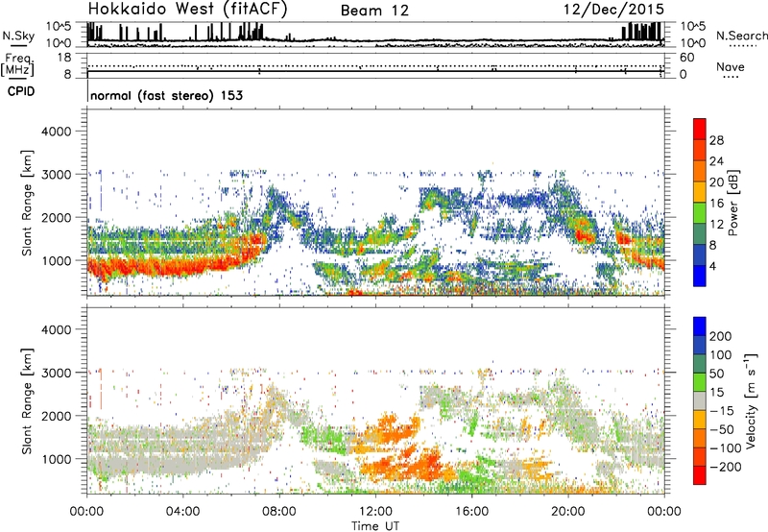Viewport: 768px width, 532px height.
Task: Click the 'Nave' legend label
Action: pyautogui.click(x=730, y=66)
